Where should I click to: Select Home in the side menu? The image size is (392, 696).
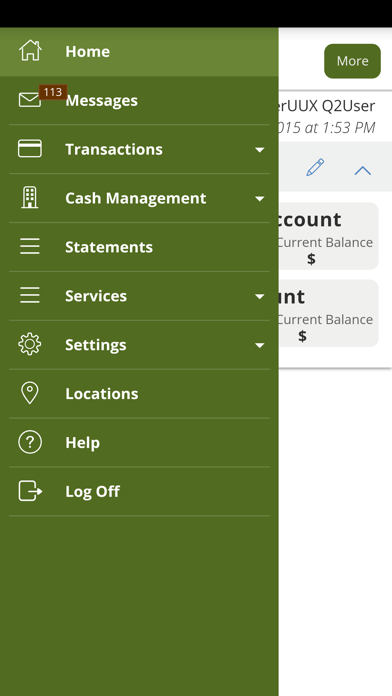click(139, 51)
